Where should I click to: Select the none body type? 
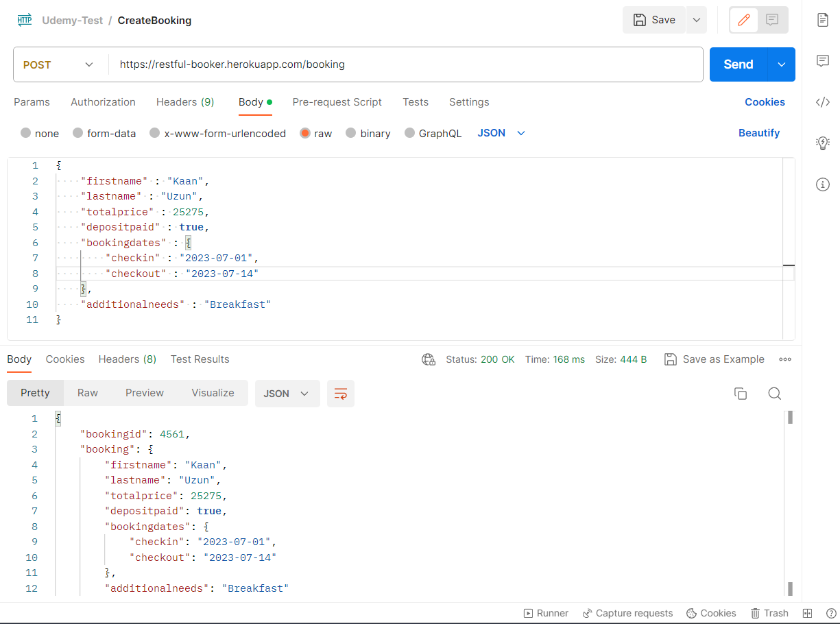point(40,134)
